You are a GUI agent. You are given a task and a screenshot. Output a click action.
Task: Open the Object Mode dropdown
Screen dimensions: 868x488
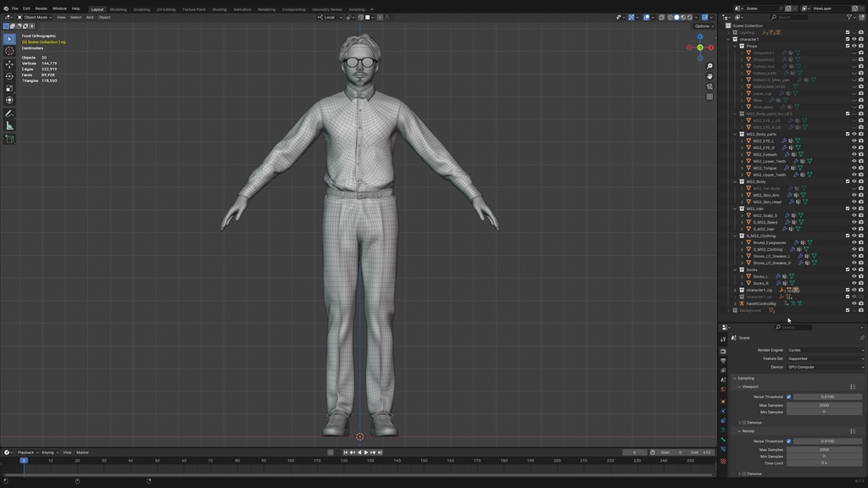[34, 17]
